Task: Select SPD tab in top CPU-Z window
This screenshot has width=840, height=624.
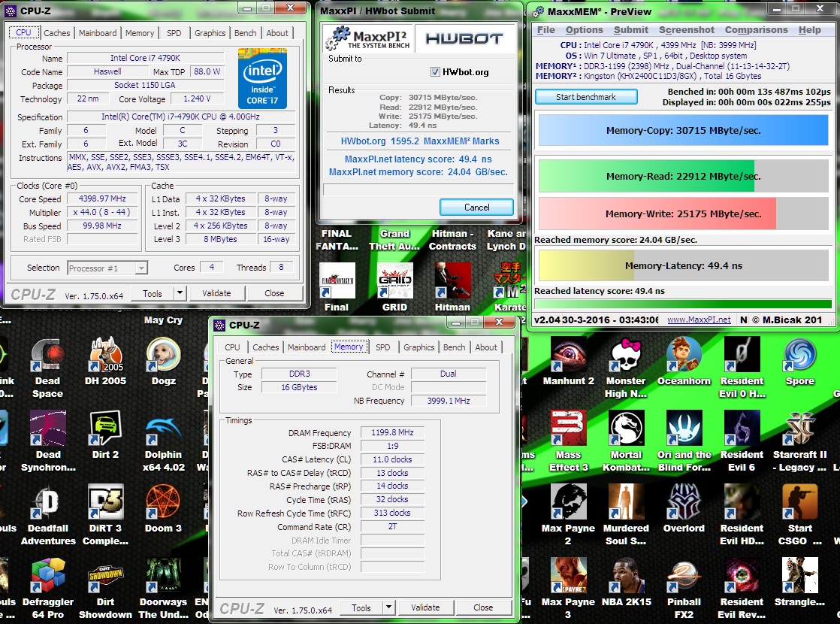Action: tap(174, 32)
